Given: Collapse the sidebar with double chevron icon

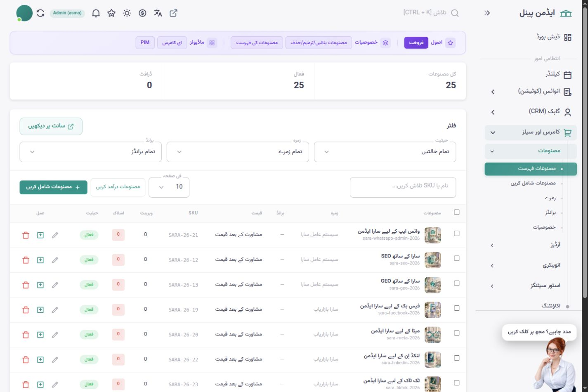Looking at the screenshot, I should pyautogui.click(x=487, y=13).
